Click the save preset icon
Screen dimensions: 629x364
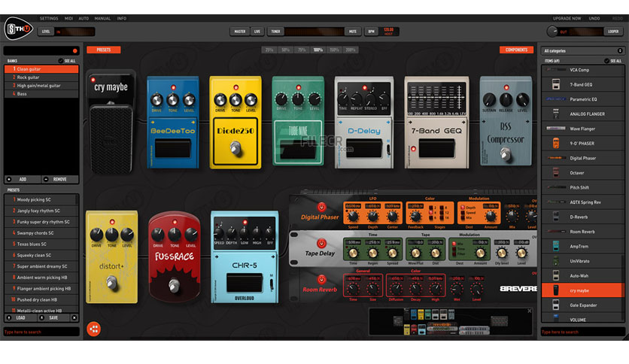(41, 317)
